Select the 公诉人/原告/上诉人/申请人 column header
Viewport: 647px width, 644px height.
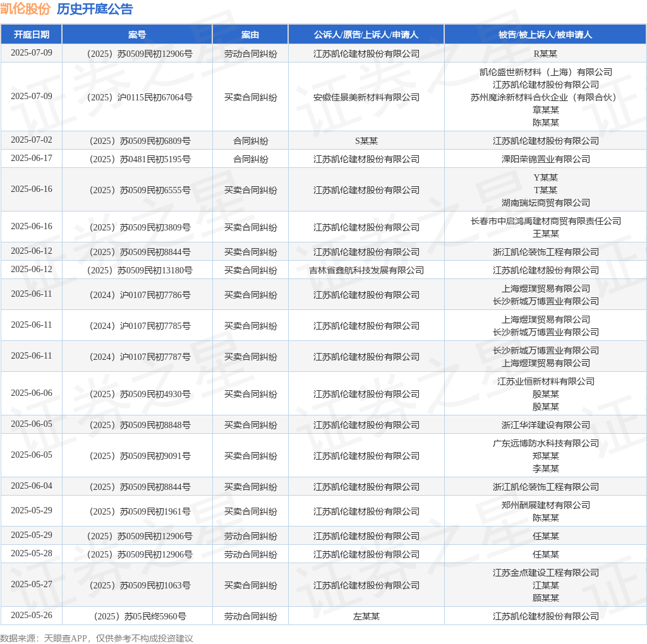tap(366, 35)
